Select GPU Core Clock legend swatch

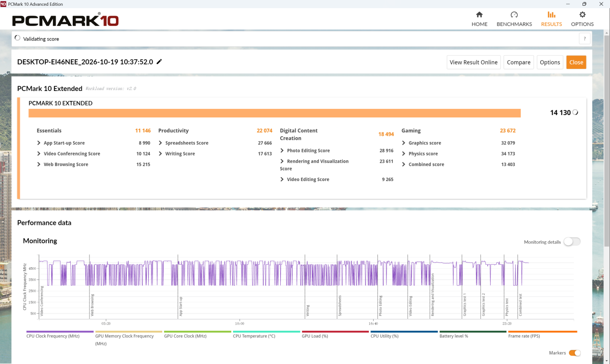[x=197, y=332]
